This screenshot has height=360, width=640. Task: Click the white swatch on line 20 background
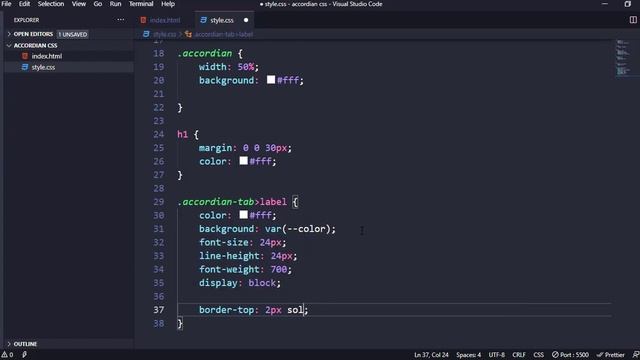coord(271,80)
